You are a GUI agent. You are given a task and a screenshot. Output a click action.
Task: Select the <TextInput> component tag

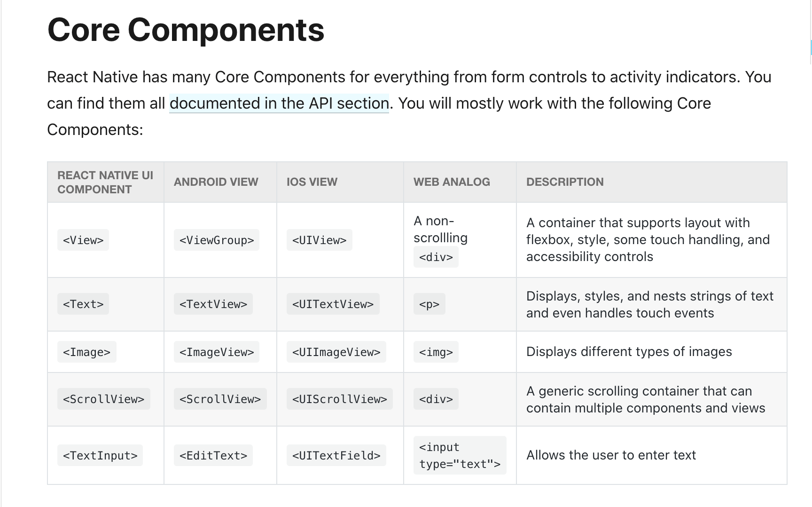pyautogui.click(x=100, y=455)
